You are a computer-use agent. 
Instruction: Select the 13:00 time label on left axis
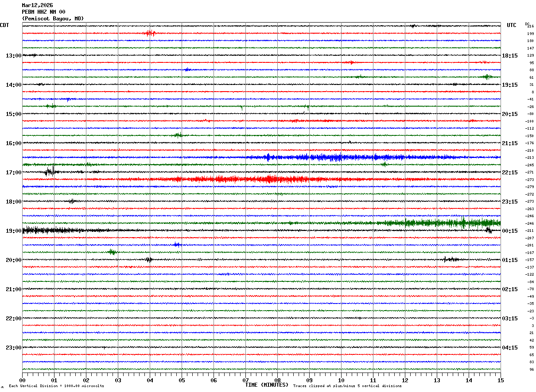(13, 56)
